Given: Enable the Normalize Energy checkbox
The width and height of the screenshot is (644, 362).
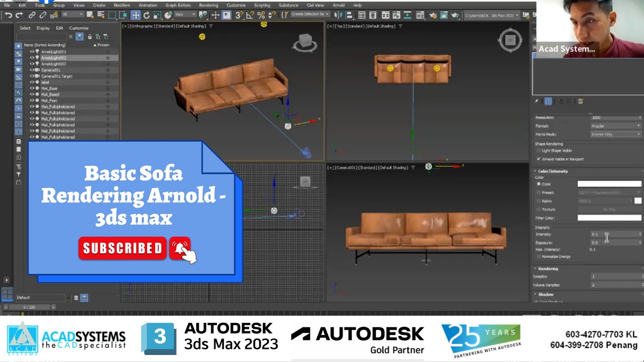Looking at the screenshot, I should (x=538, y=256).
